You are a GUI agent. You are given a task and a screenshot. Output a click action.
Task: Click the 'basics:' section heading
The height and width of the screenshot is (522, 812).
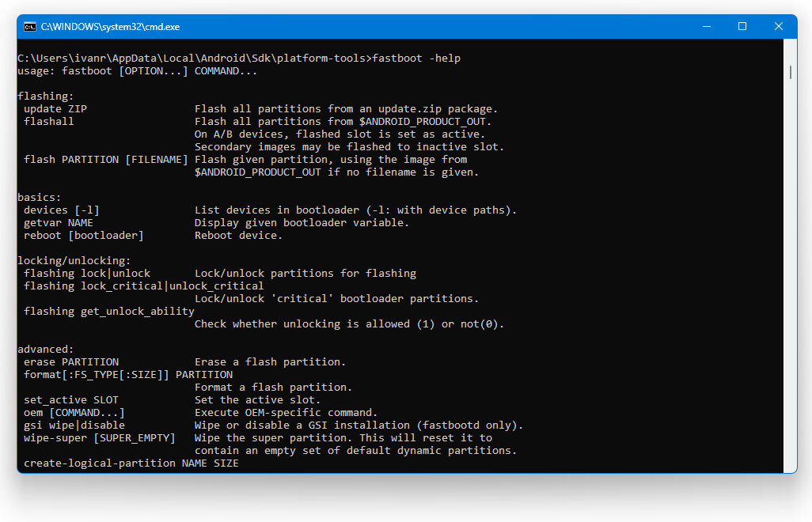tap(40, 198)
